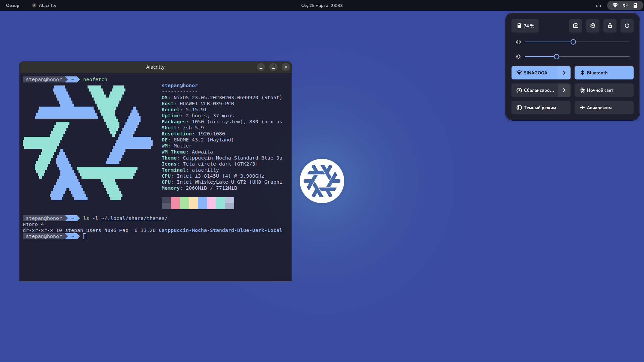This screenshot has height=362, width=644.
Task: Expand the SINAGOGA Wi-Fi network options
Action: click(564, 73)
